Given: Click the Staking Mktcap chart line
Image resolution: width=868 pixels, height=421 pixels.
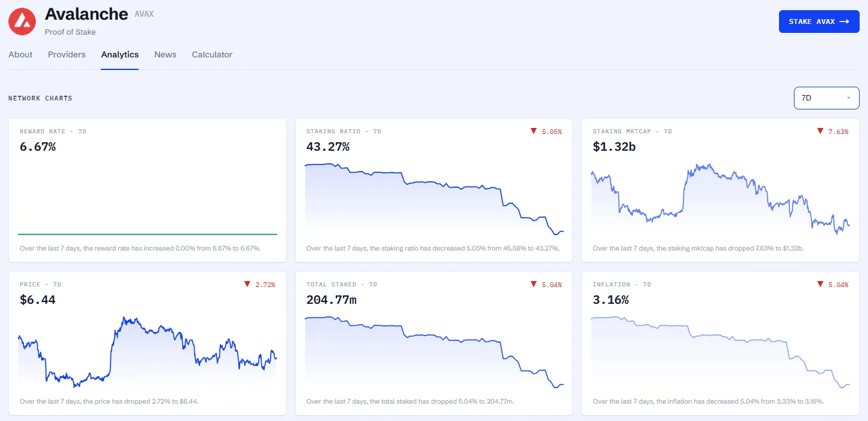Looking at the screenshot, I should (720, 199).
